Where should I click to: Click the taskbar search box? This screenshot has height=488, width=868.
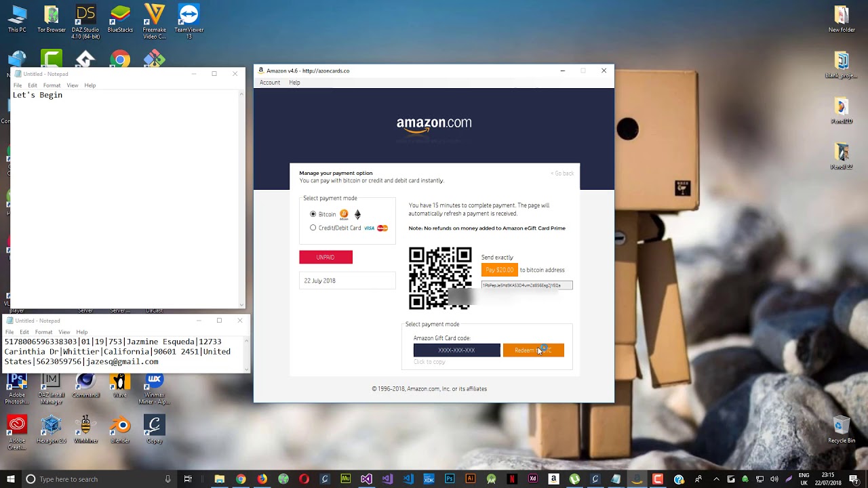98,479
